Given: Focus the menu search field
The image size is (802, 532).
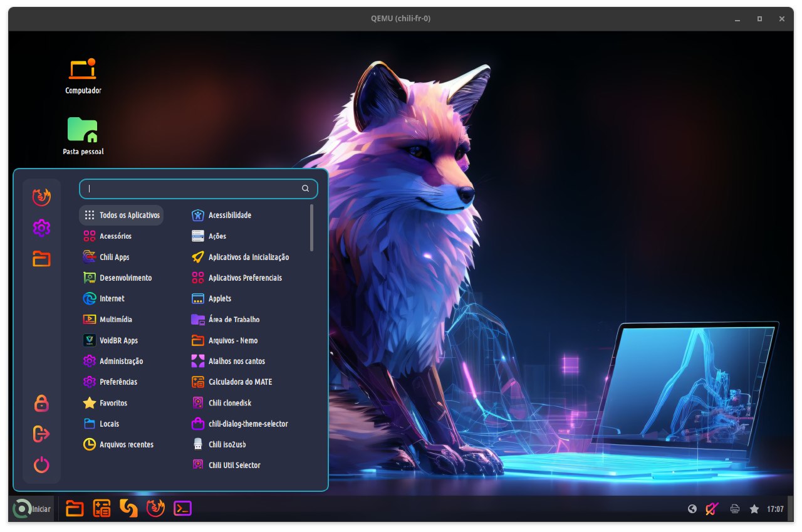Looking at the screenshot, I should point(198,189).
